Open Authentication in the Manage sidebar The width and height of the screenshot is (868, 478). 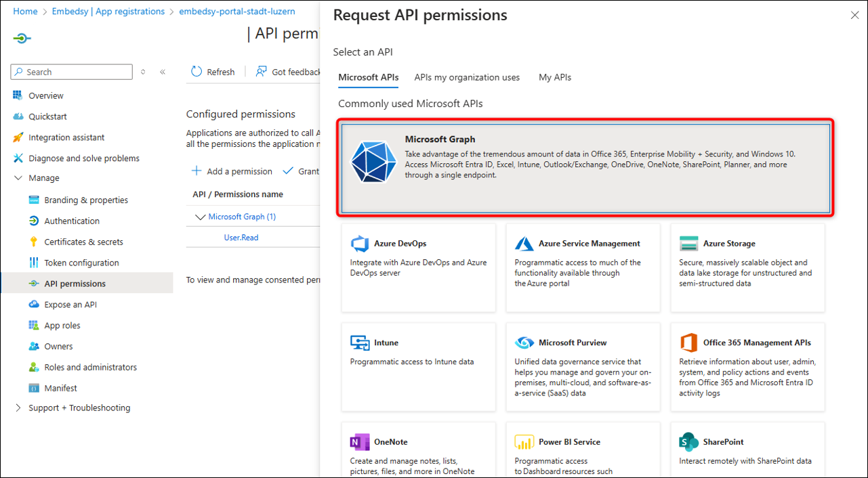coord(70,220)
